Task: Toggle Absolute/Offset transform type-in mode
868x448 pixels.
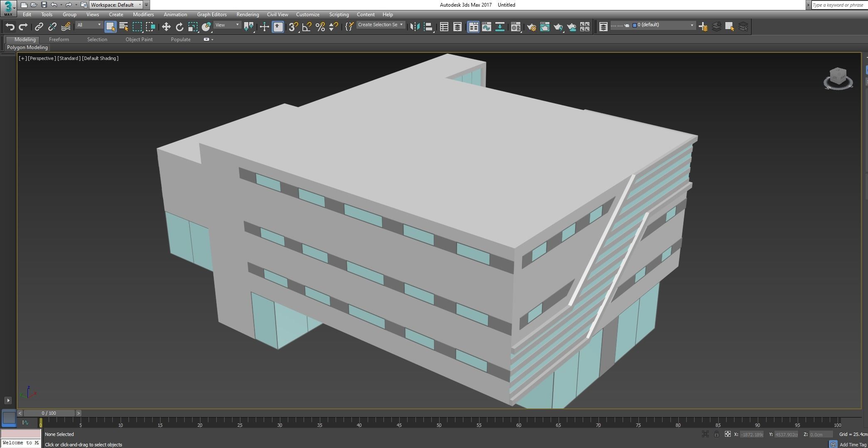Action: pos(727,434)
